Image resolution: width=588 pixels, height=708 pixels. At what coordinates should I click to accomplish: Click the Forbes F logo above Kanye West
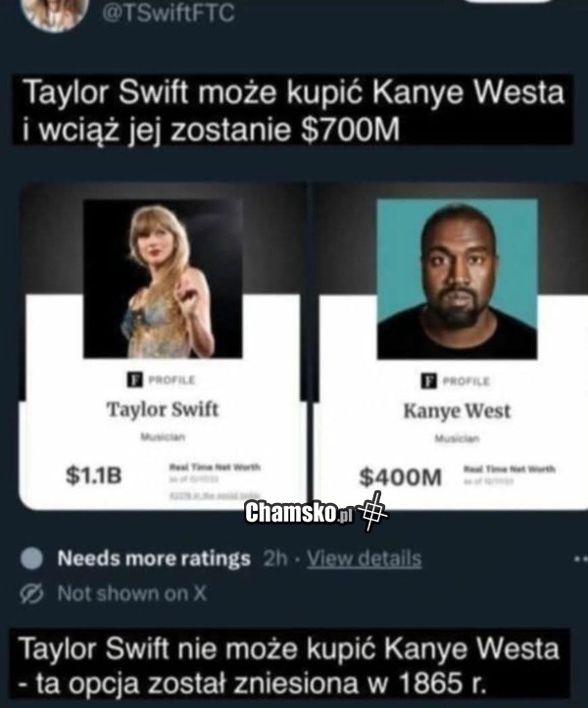pyautogui.click(x=429, y=380)
